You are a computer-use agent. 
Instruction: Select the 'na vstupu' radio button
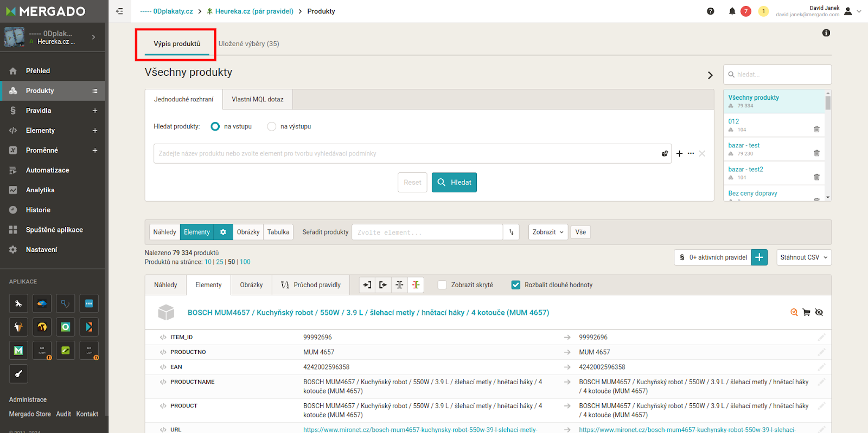[215, 126]
